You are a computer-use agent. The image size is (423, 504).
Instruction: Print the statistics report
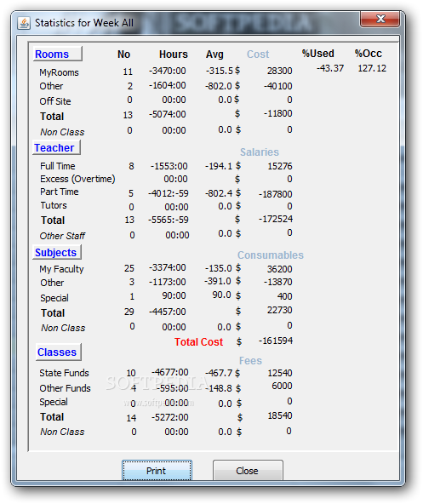[x=157, y=471]
